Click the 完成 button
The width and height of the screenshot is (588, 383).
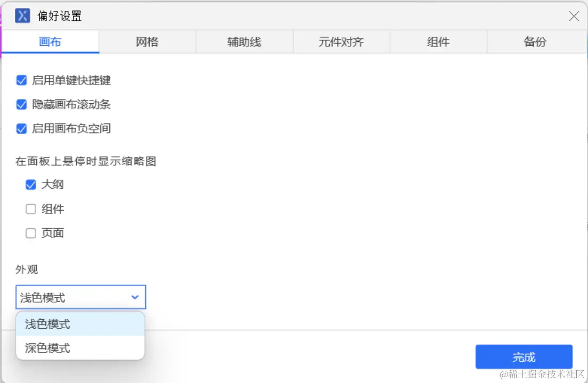(524, 357)
